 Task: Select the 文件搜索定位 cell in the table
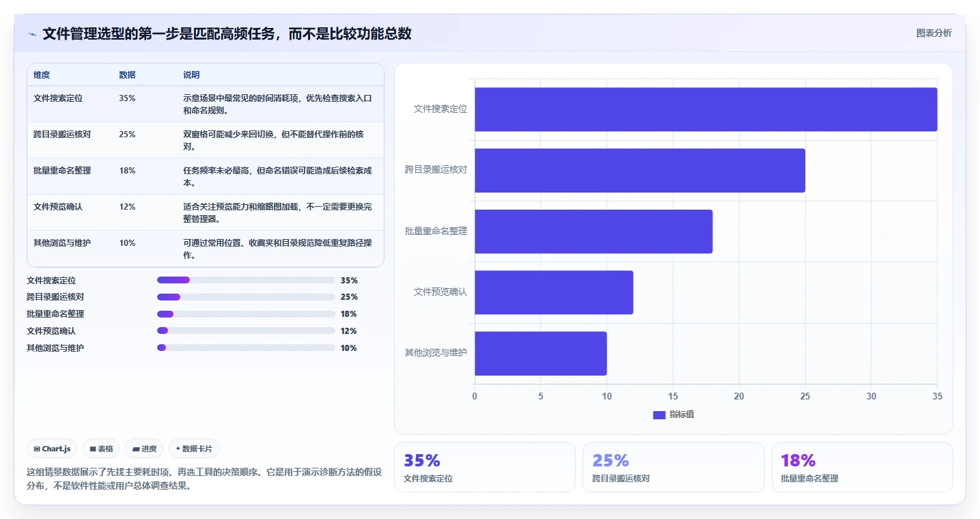point(58,98)
